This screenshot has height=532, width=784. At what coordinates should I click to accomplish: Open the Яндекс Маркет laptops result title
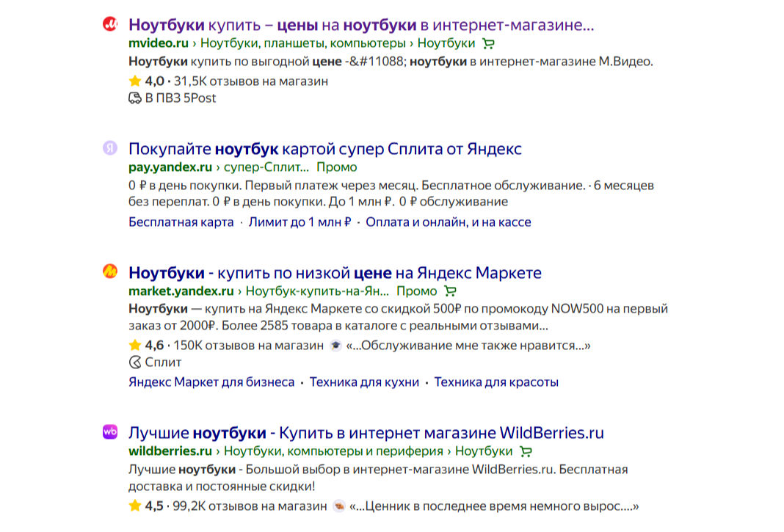(335, 273)
